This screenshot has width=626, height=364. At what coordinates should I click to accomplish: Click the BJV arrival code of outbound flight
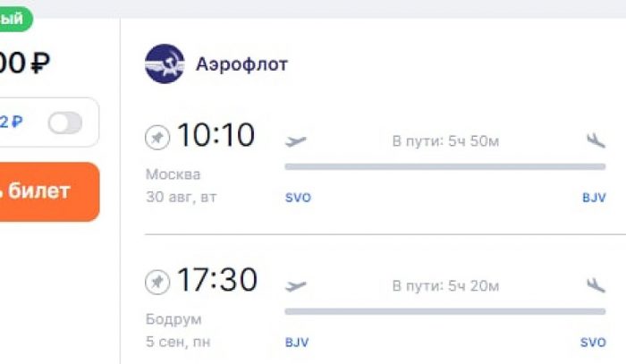(x=594, y=198)
